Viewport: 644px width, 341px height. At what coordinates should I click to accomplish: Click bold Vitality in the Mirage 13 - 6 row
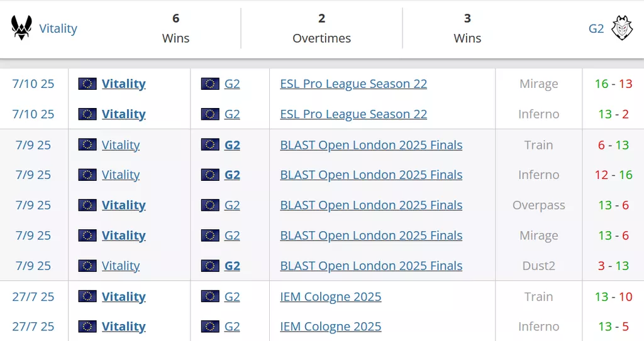click(x=123, y=235)
